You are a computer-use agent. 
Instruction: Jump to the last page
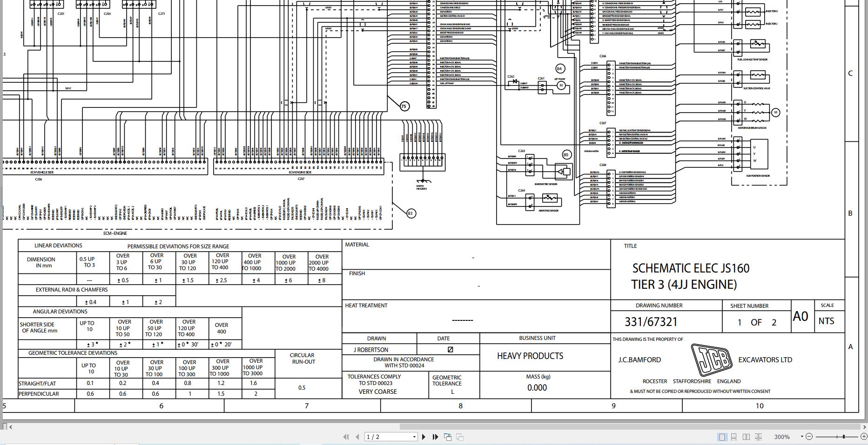click(435, 437)
